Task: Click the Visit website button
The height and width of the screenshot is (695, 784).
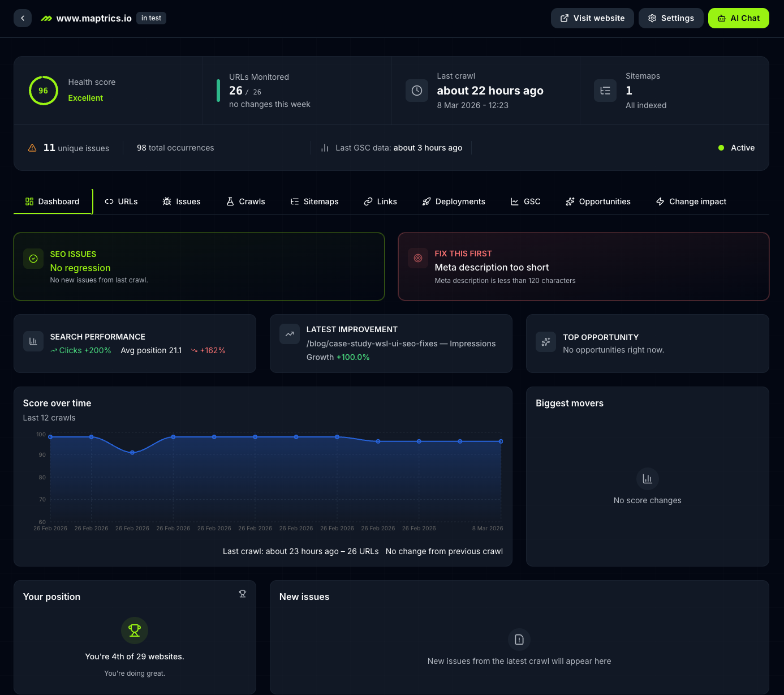Action: [592, 18]
